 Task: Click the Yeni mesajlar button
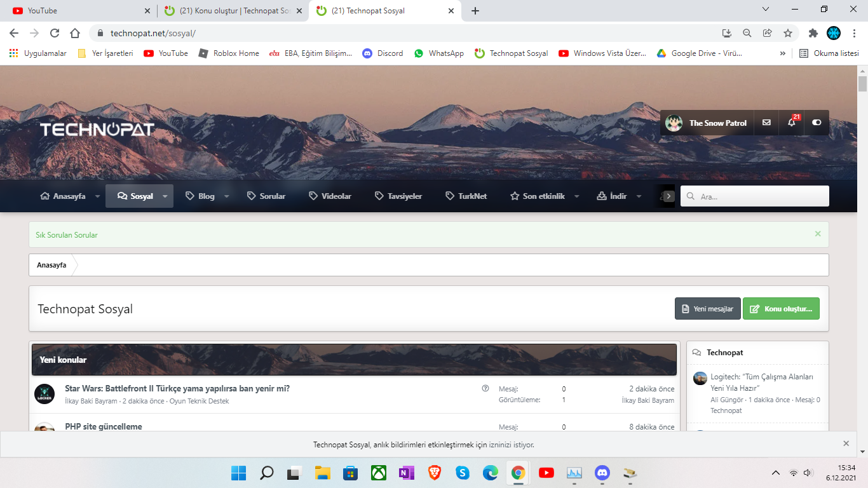(708, 309)
